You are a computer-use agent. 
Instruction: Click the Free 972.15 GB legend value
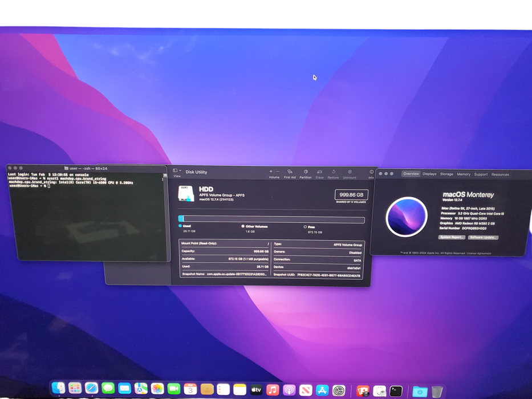(x=315, y=232)
